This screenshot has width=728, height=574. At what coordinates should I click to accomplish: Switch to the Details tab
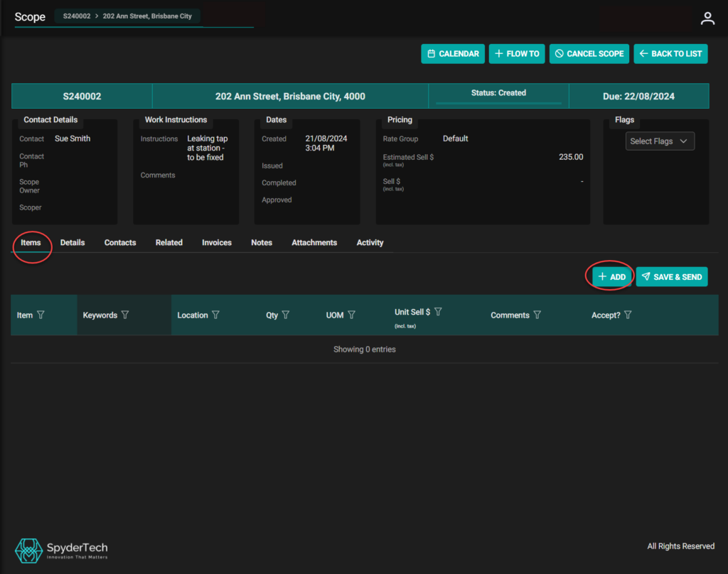click(x=73, y=243)
